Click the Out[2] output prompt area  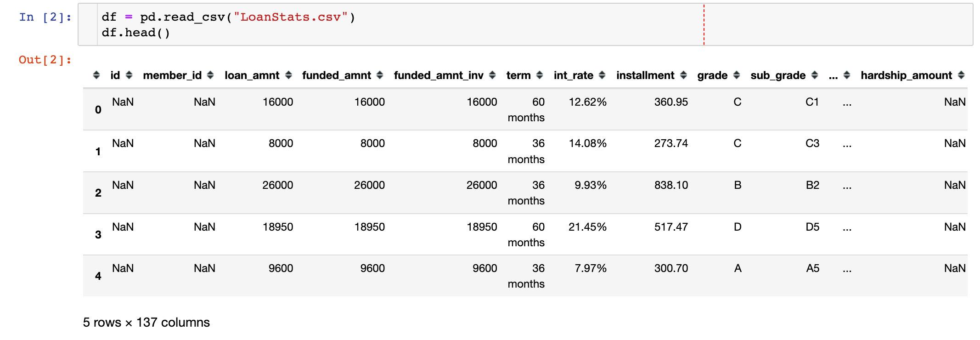[x=45, y=60]
